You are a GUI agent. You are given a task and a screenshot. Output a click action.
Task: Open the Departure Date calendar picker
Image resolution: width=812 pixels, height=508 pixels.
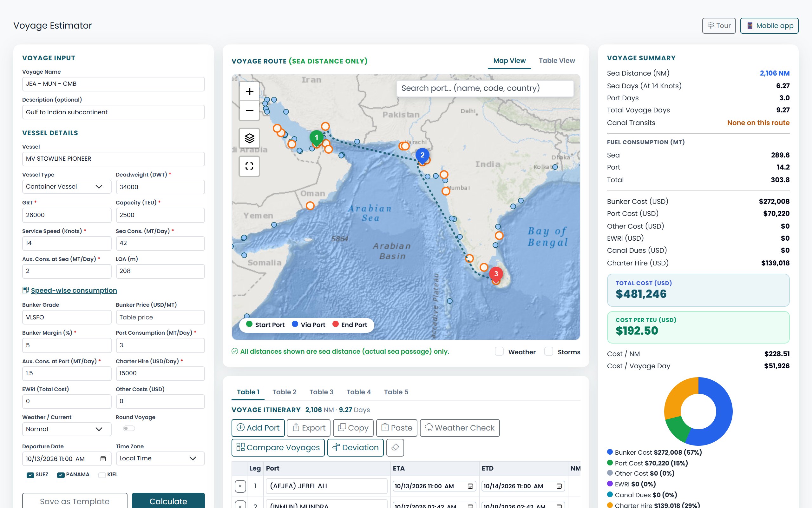(103, 459)
